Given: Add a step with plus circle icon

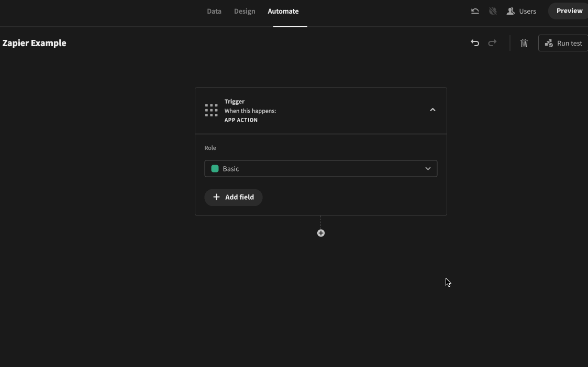Looking at the screenshot, I should tap(320, 233).
